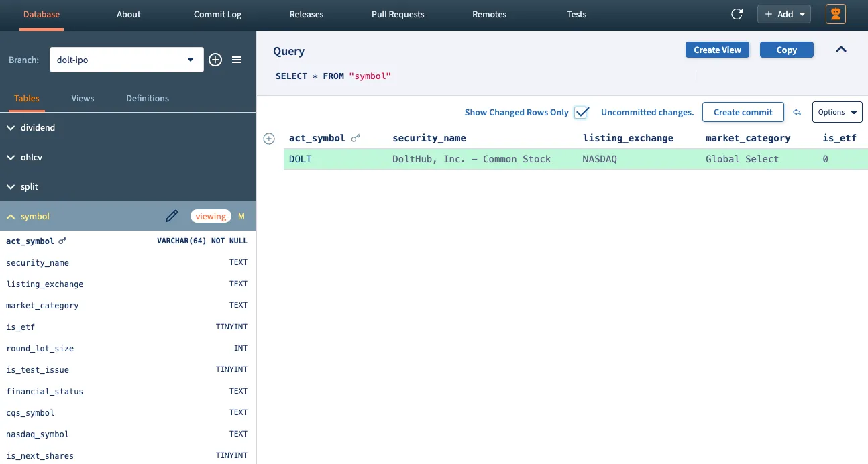
Task: Select the Tables sidebar tab
Action: (27, 98)
